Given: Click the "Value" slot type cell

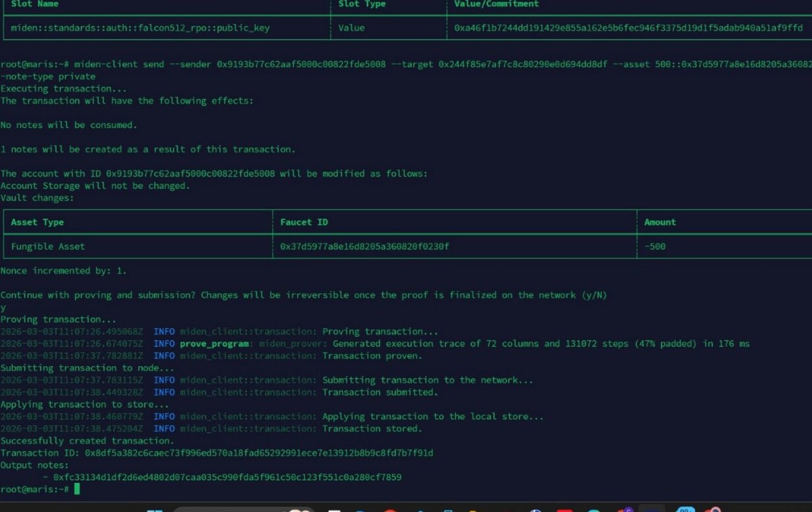Looking at the screenshot, I should 351,28.
